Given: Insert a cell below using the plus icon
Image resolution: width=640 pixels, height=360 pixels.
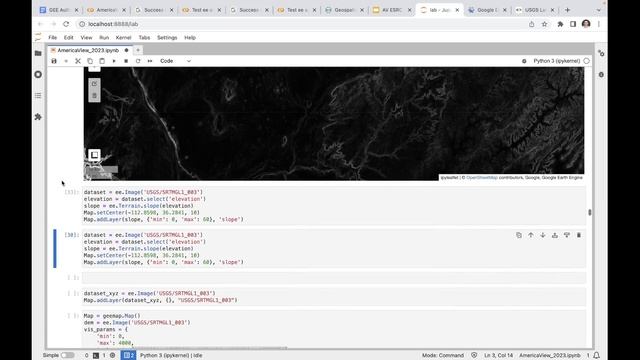Looking at the screenshot, I should click(x=66, y=61).
